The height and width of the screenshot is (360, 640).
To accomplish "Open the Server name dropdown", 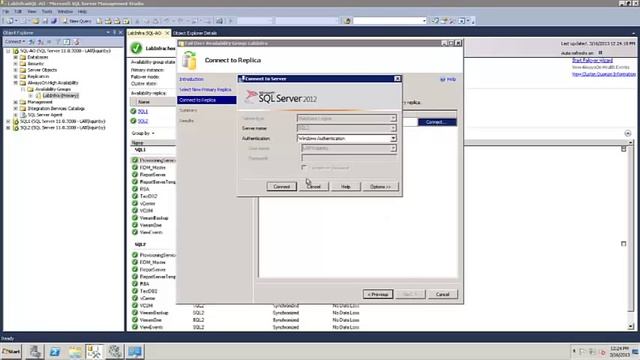I will [393, 128].
